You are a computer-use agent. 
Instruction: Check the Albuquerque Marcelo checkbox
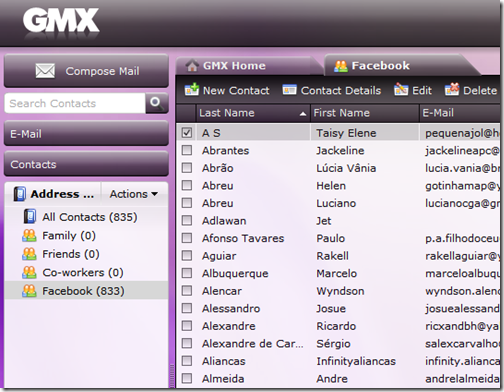tap(187, 273)
